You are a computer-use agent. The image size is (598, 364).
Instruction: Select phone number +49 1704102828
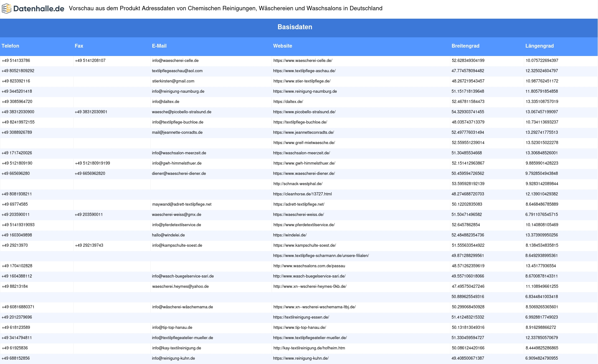(17, 266)
